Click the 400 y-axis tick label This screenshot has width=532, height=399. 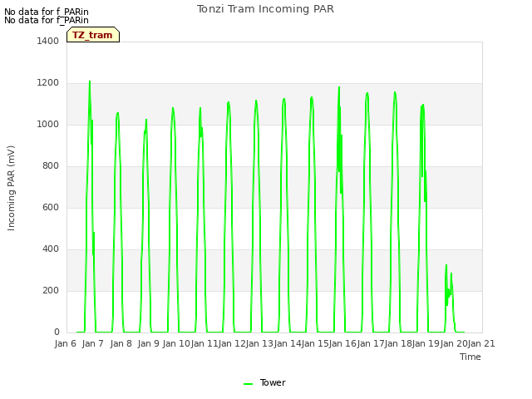pyautogui.click(x=51, y=249)
